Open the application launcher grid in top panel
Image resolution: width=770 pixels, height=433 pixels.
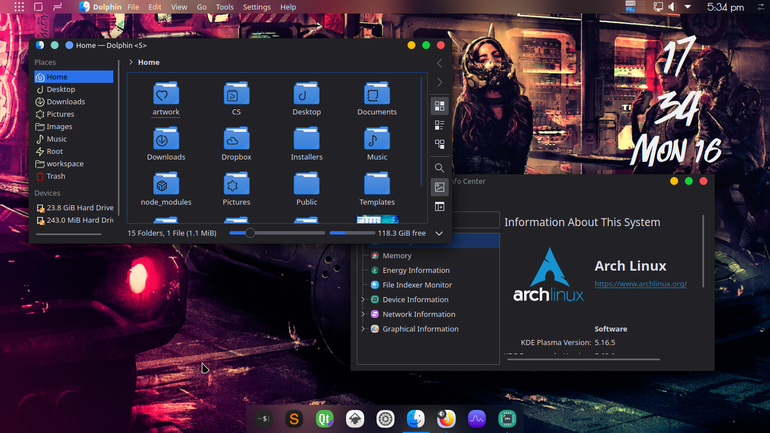(x=19, y=7)
